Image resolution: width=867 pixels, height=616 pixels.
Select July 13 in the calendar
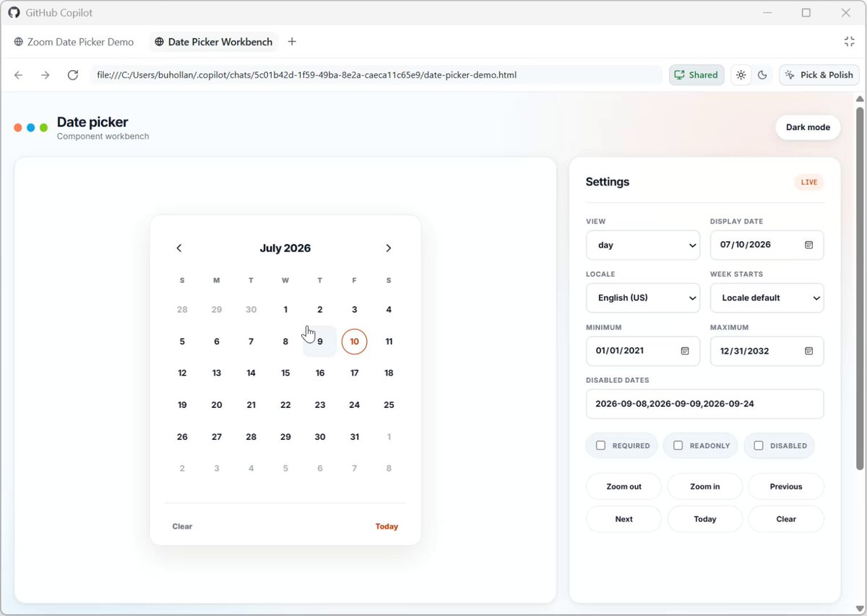pos(217,373)
